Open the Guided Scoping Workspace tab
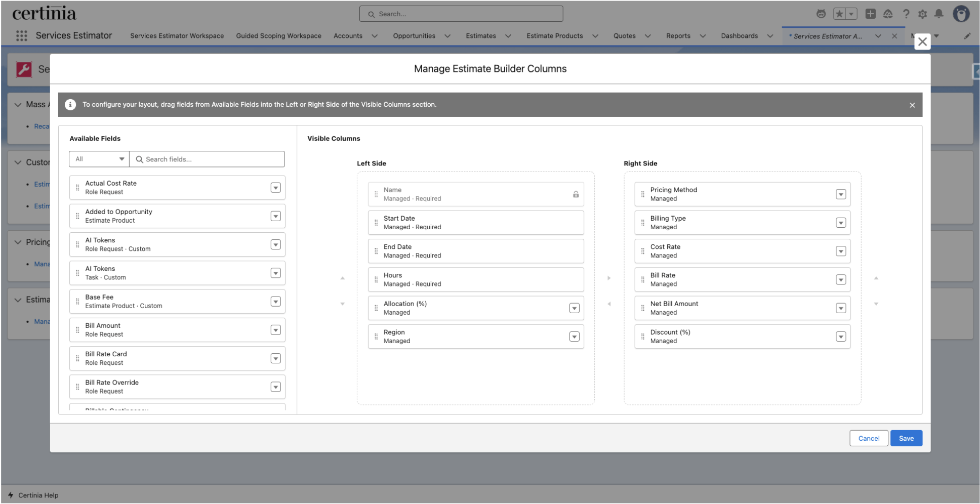Screen dimensions: 980x504 point(278,36)
